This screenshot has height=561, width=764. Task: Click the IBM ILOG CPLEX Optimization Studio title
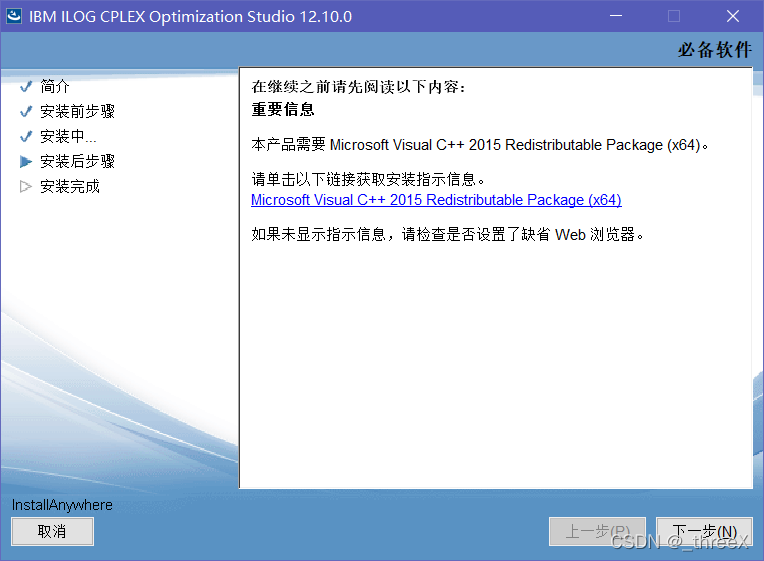[190, 17]
